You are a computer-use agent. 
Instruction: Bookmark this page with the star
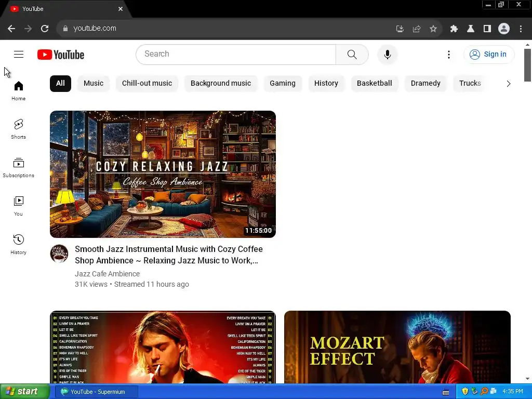point(433,29)
